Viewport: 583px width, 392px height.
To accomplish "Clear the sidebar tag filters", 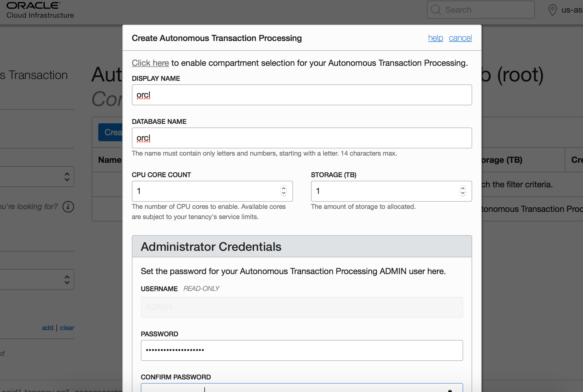I will [x=67, y=328].
